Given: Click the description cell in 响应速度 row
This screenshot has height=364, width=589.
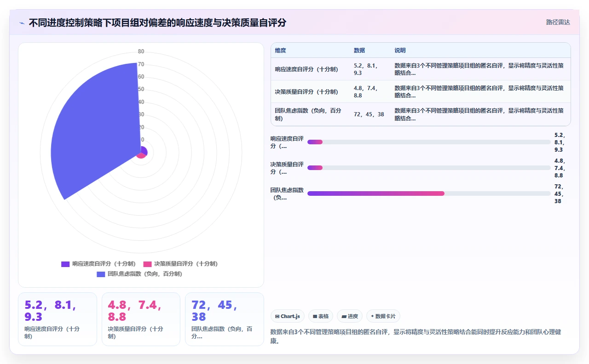Looking at the screenshot, I should coord(479,69).
